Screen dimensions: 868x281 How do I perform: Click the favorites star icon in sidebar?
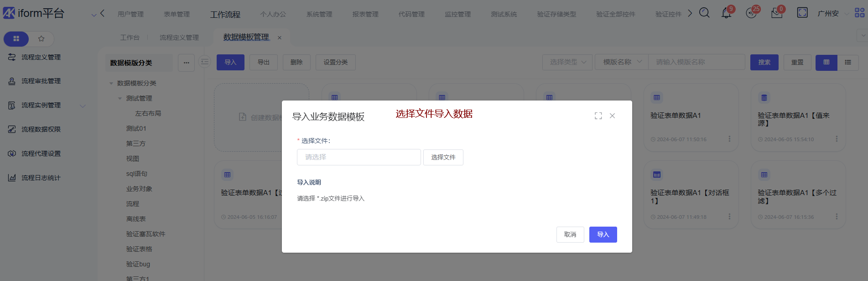click(42, 39)
